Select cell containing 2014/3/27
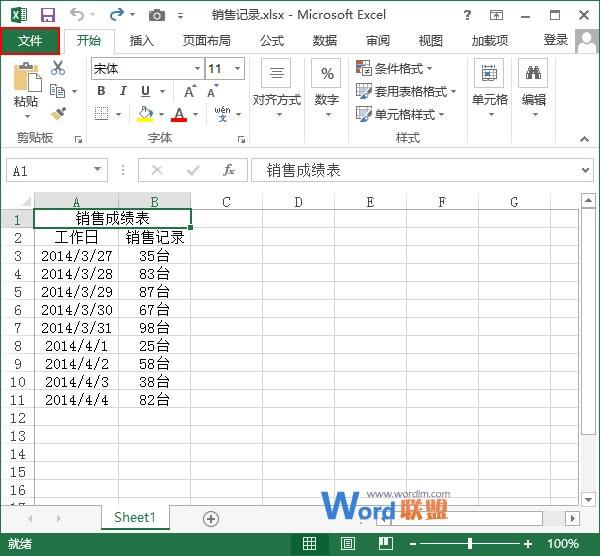 [77, 256]
